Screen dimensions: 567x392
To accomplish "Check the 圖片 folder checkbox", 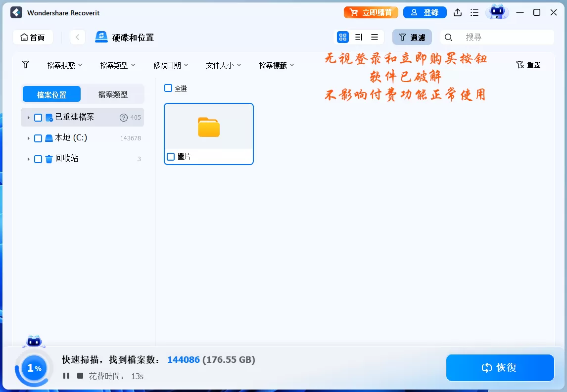I will pyautogui.click(x=171, y=156).
